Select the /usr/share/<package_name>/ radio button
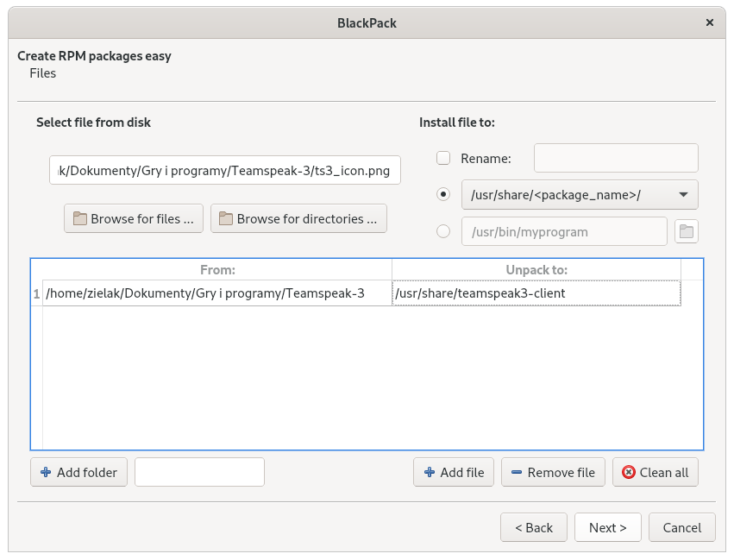 443,194
